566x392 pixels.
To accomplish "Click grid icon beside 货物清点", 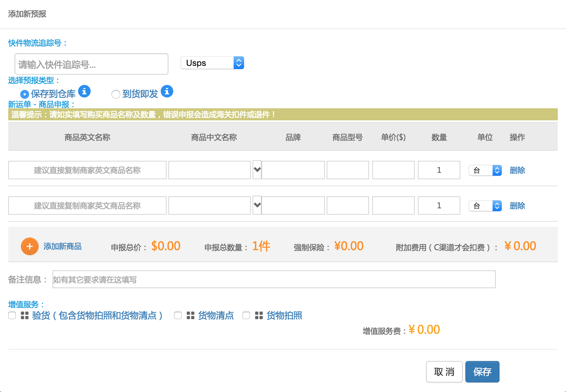I will coord(191,315).
